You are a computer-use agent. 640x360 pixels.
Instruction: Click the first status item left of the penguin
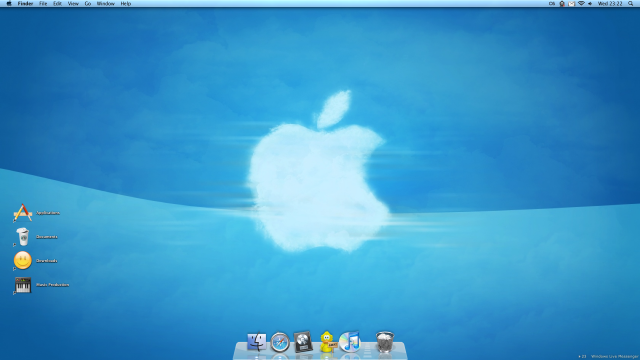(552, 4)
